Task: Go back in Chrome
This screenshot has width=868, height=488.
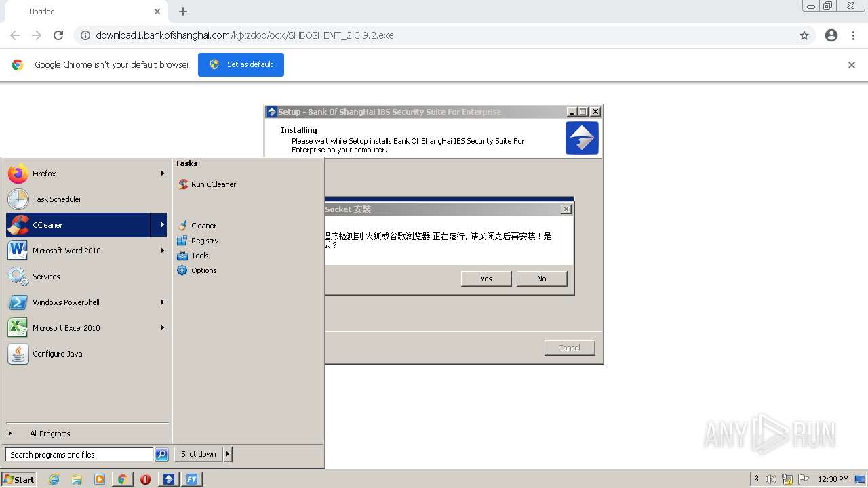Action: 15,35
